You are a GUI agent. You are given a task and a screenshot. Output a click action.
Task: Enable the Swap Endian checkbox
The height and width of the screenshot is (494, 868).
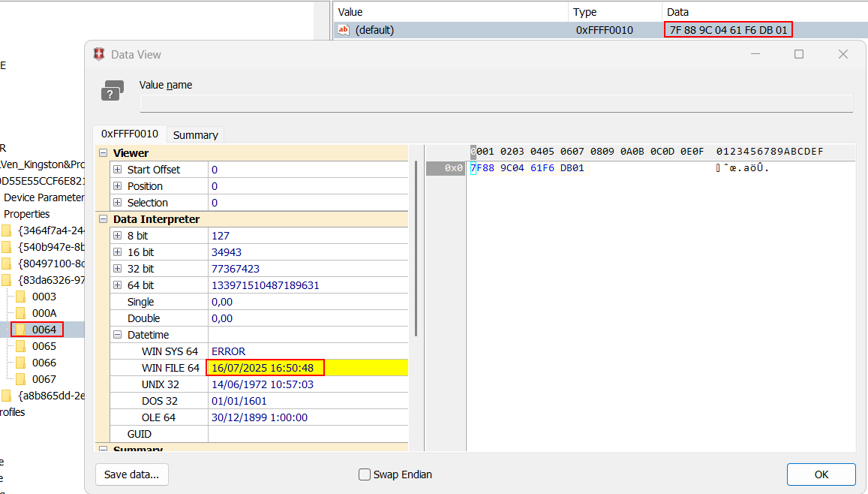tap(365, 474)
